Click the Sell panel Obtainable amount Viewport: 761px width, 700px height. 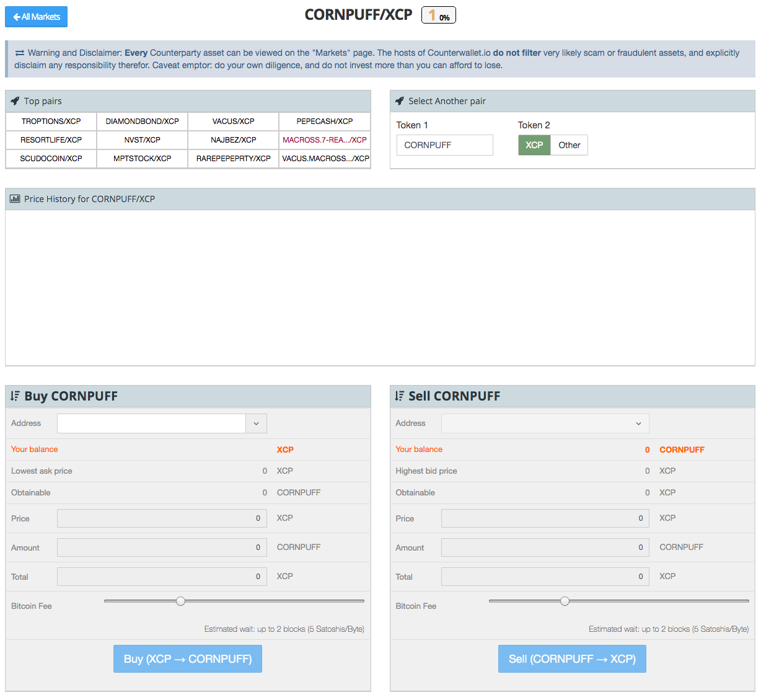(x=648, y=493)
